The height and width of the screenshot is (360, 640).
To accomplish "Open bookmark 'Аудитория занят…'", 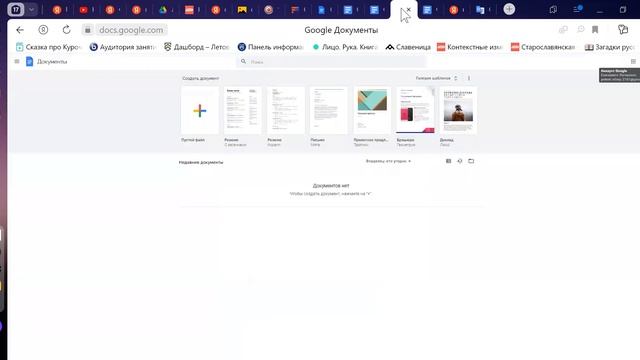I will click(123, 47).
